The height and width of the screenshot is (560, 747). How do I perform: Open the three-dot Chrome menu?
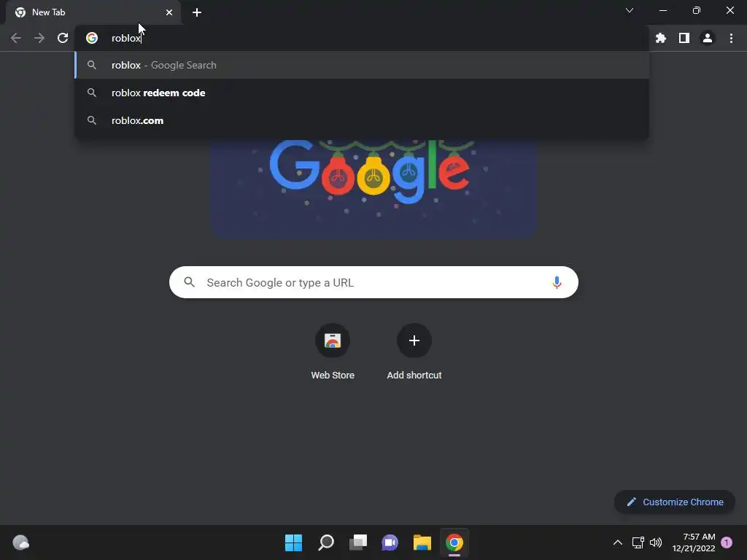tap(731, 38)
